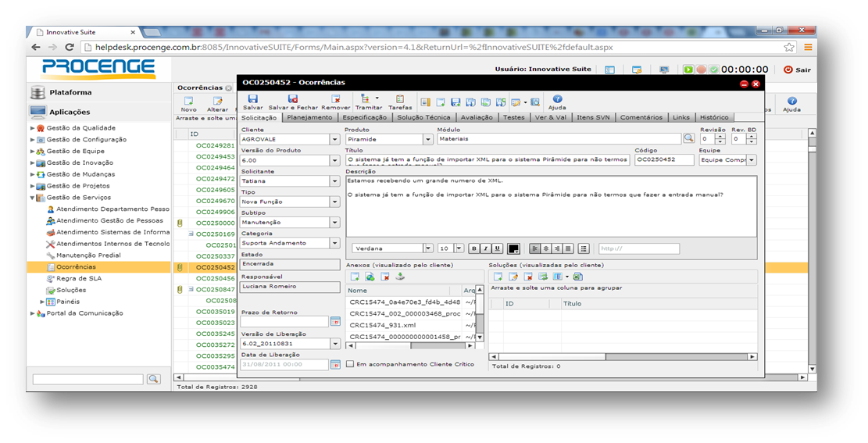
Task: Click Salvar e Fechar toolbar icon
Action: (293, 99)
